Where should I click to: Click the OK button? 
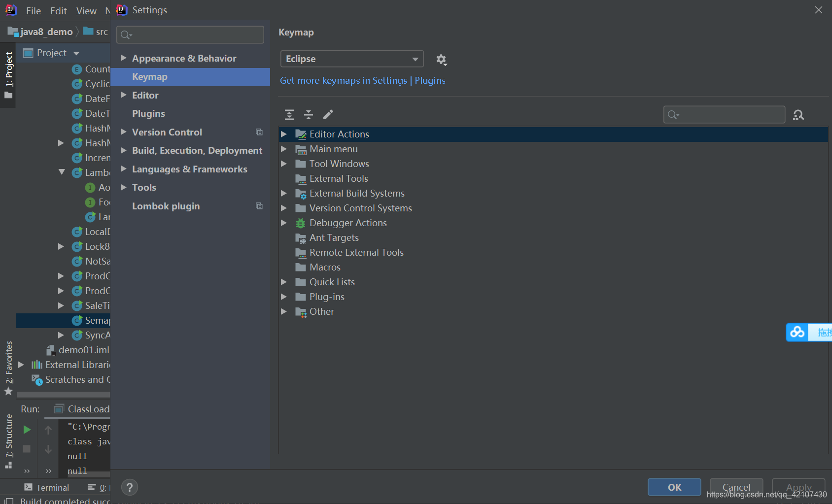[x=674, y=487]
